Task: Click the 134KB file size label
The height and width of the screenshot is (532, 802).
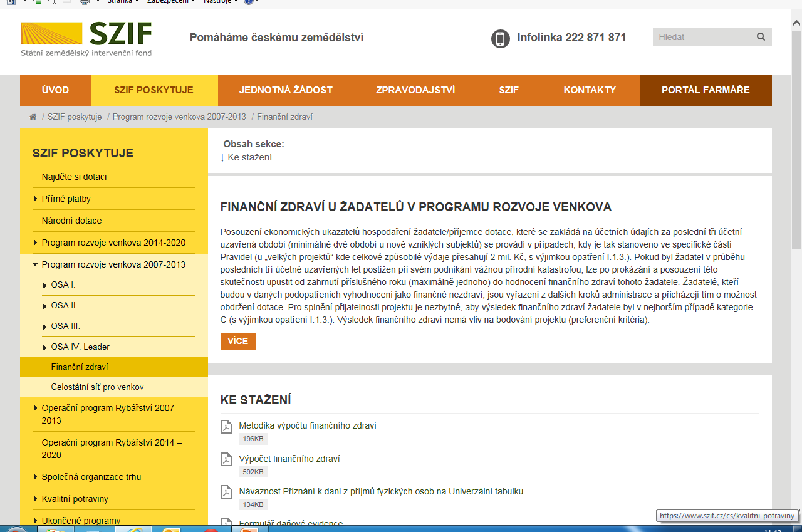Action: pos(253,504)
